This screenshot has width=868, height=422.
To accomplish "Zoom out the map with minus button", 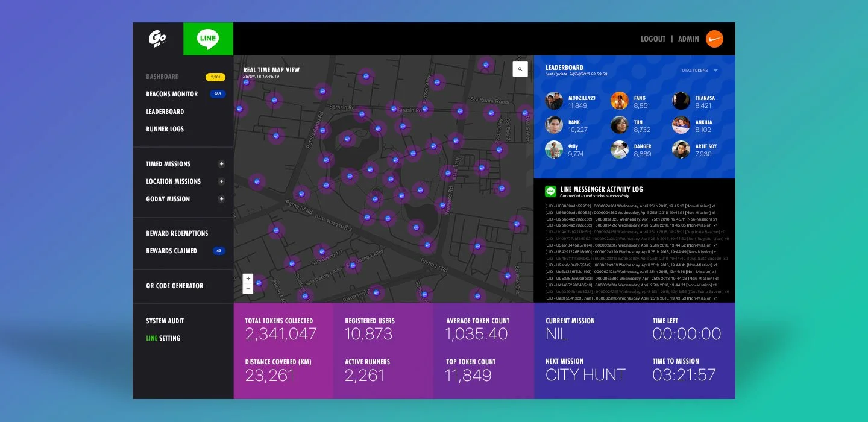I will [248, 289].
